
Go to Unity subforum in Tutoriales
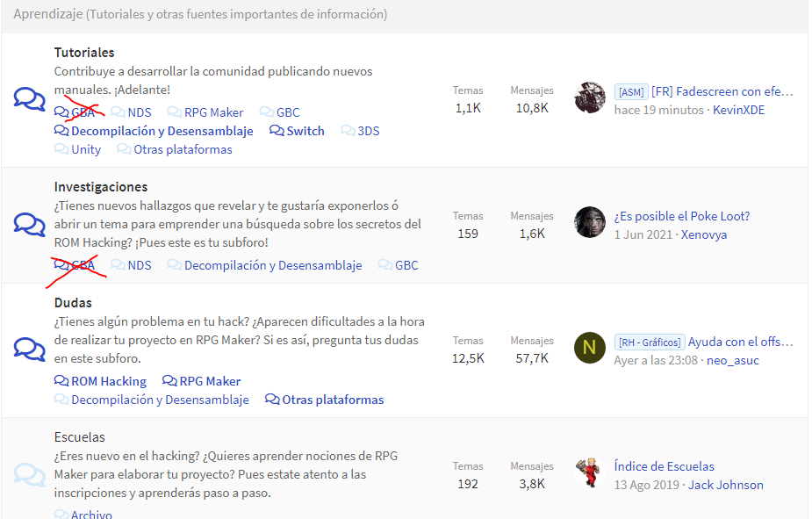coord(85,149)
